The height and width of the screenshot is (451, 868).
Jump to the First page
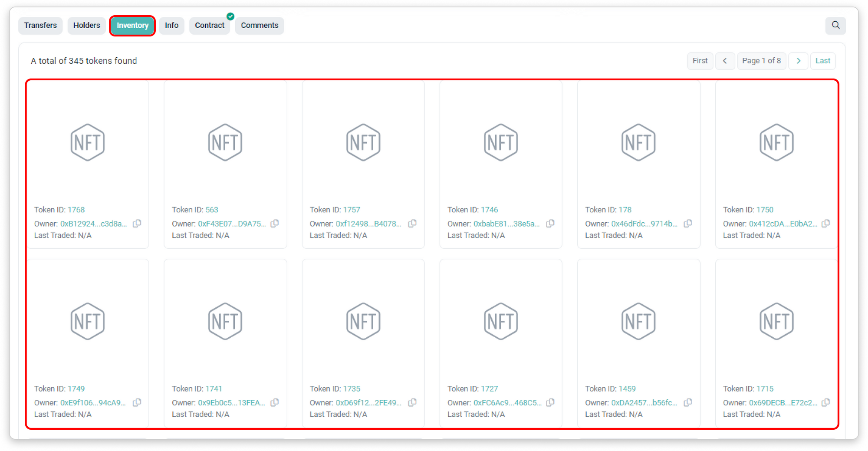[700, 61]
